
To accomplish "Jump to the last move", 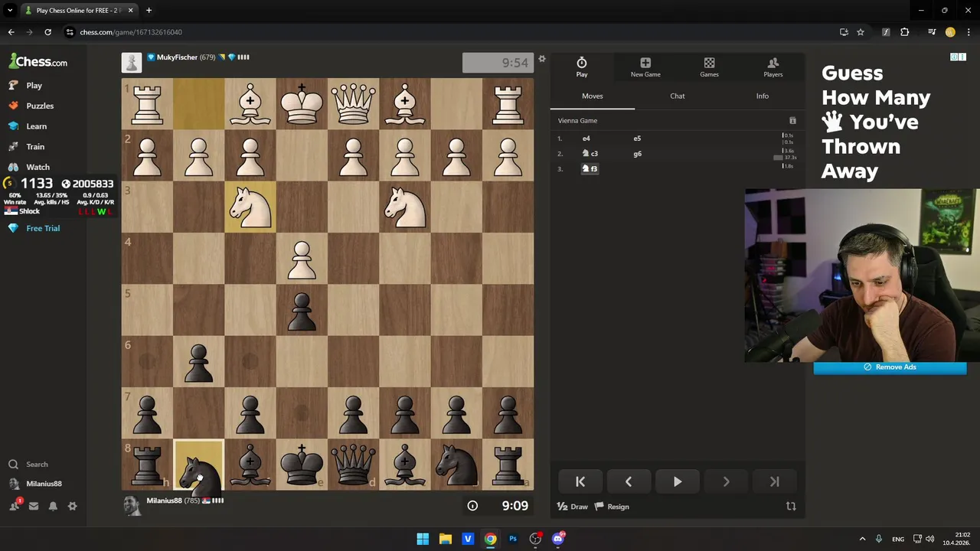I will click(775, 482).
